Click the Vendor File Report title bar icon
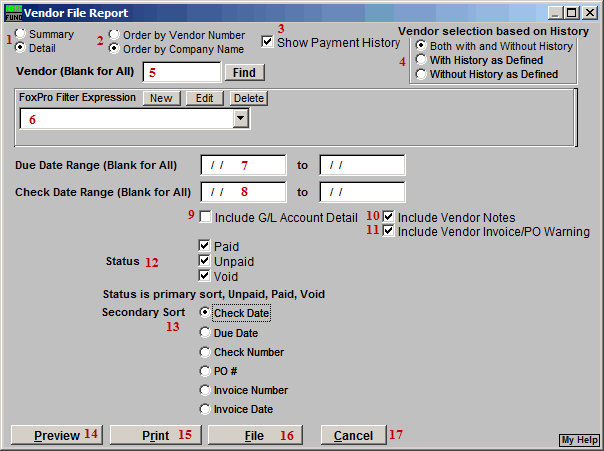 click(13, 12)
